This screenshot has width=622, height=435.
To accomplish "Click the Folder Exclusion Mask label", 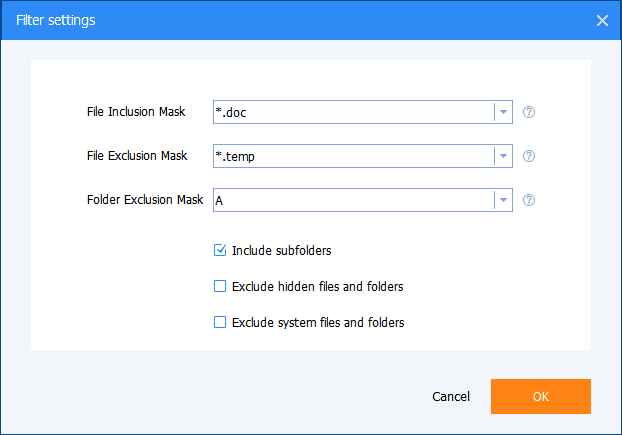I will 145,200.
